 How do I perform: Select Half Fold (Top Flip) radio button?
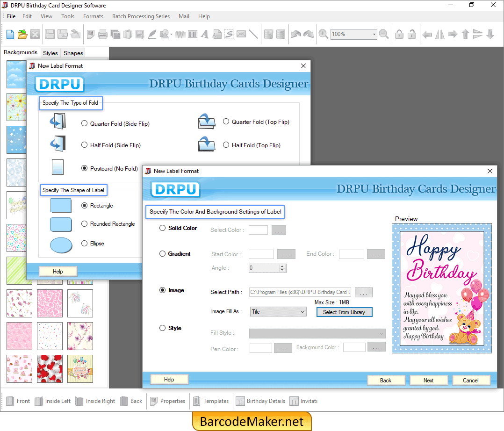click(226, 145)
